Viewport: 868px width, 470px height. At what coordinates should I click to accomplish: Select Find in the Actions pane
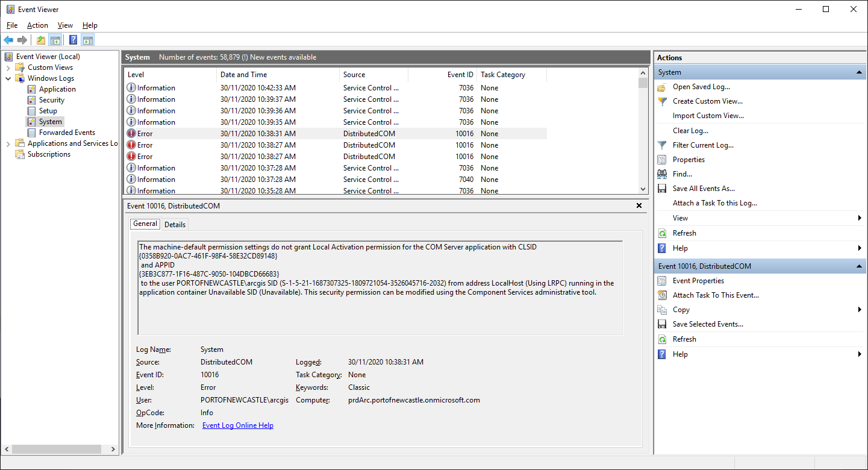tap(681, 174)
